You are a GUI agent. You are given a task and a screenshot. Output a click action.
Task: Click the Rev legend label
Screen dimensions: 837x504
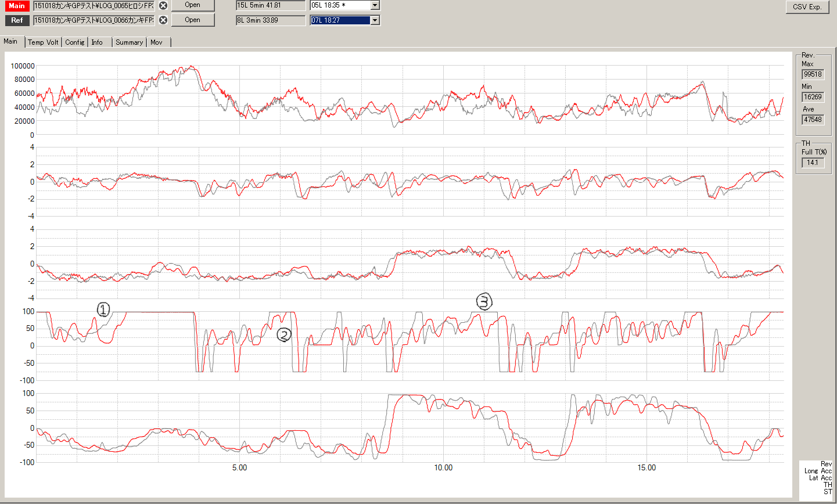(x=826, y=464)
